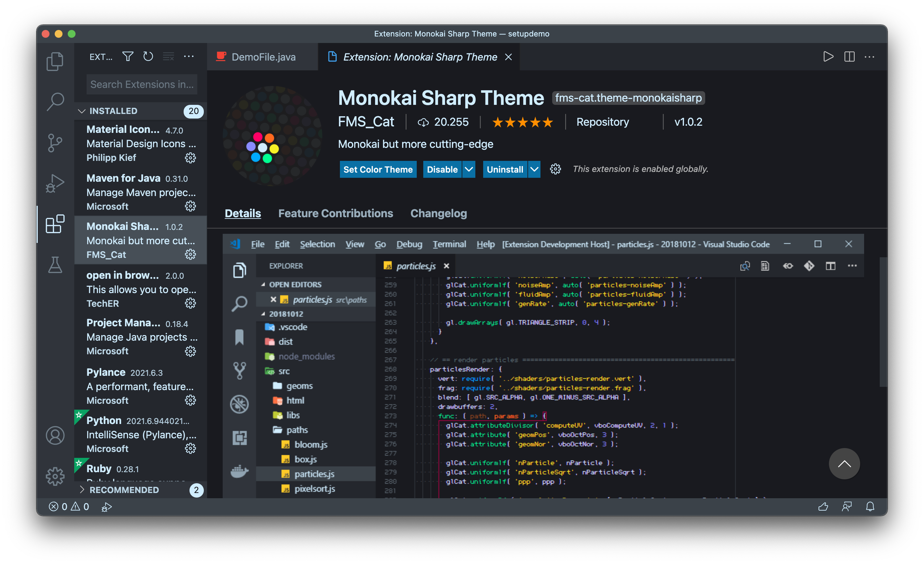
Task: Open gear settings for Pylance
Action: (x=190, y=401)
